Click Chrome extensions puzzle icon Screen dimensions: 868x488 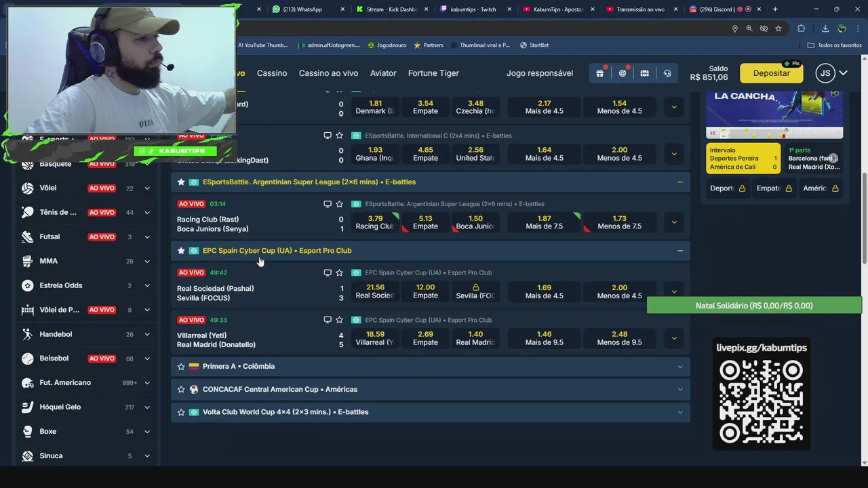pyautogui.click(x=801, y=28)
